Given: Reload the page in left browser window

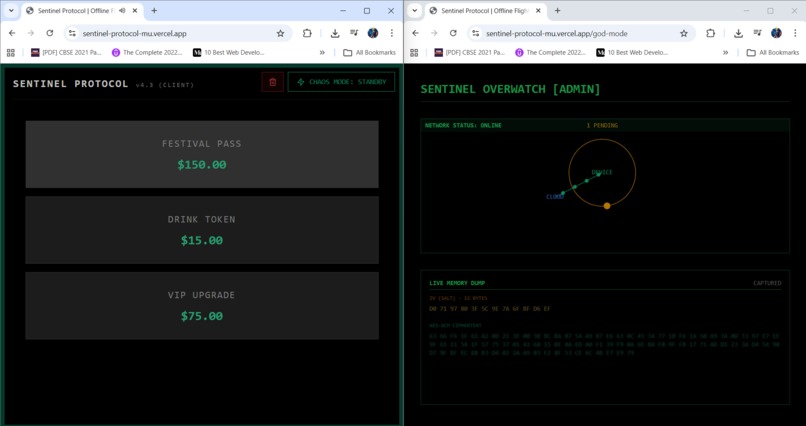Looking at the screenshot, I should click(x=49, y=33).
